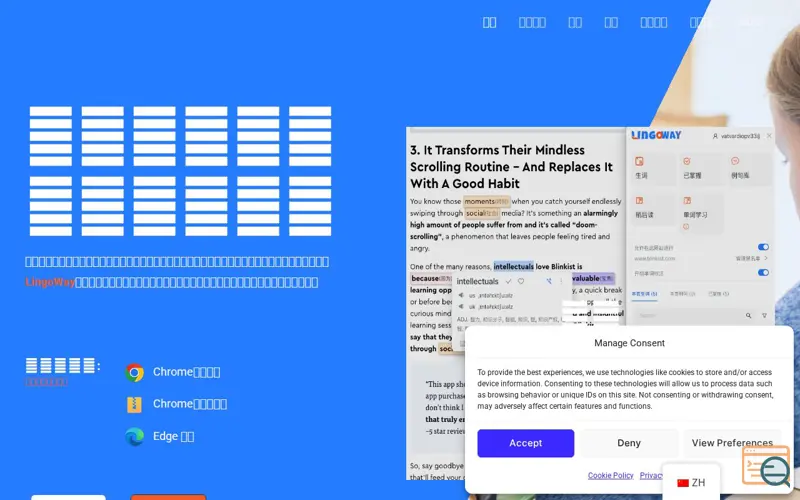Viewport: 800px width, 500px height.
Task: Click the heading '3. It Transforms Their Mindless'
Action: pos(497,150)
